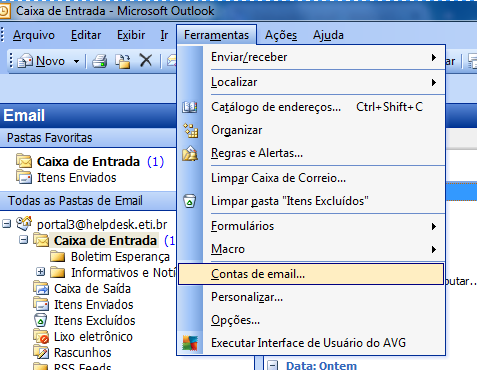Select Organizar from Ferramentas menu
The height and width of the screenshot is (370, 477).
(x=311, y=130)
